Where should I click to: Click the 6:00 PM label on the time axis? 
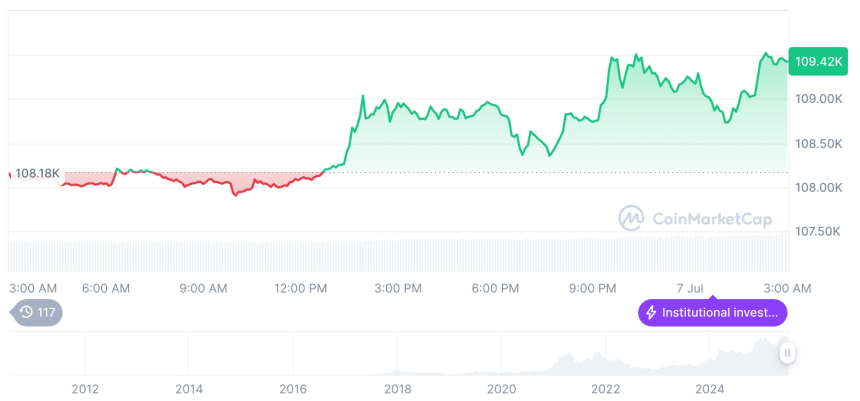pyautogui.click(x=495, y=288)
